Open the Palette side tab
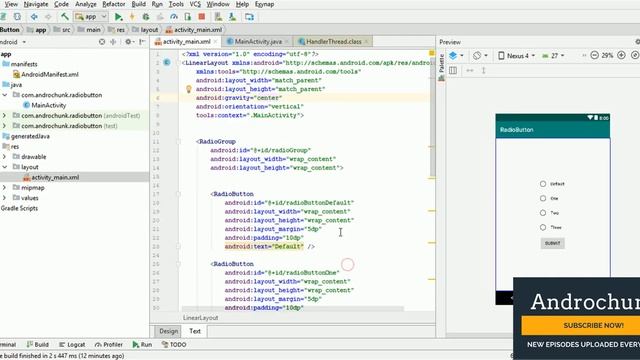640x360 pixels. 441,68
